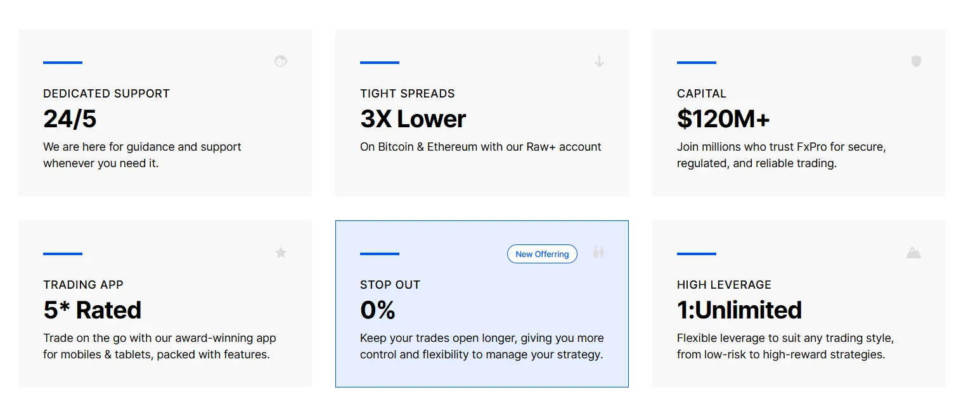Click the $120M+ capital figure
The height and width of the screenshot is (409, 980).
tap(723, 119)
